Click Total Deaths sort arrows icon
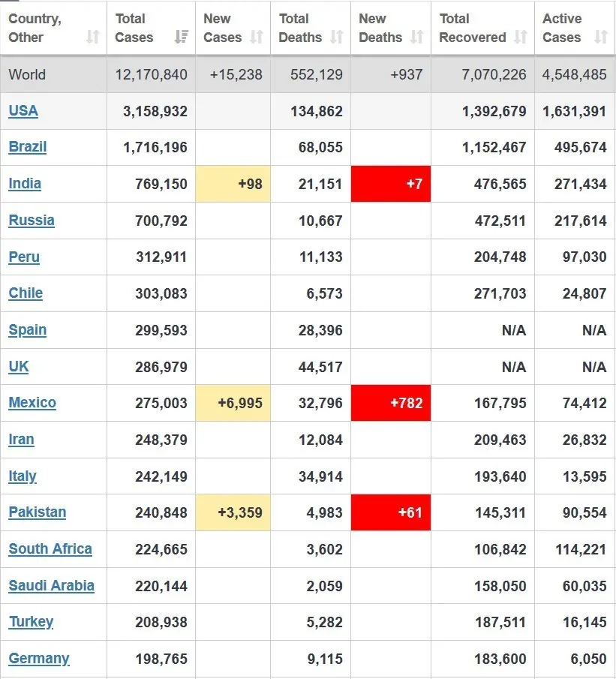This screenshot has width=616, height=679. pos(337,37)
